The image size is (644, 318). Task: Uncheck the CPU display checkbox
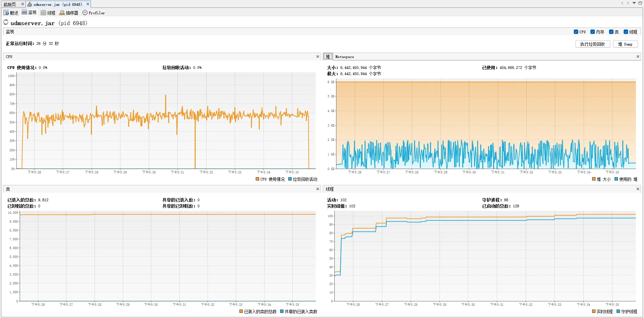pyautogui.click(x=576, y=32)
